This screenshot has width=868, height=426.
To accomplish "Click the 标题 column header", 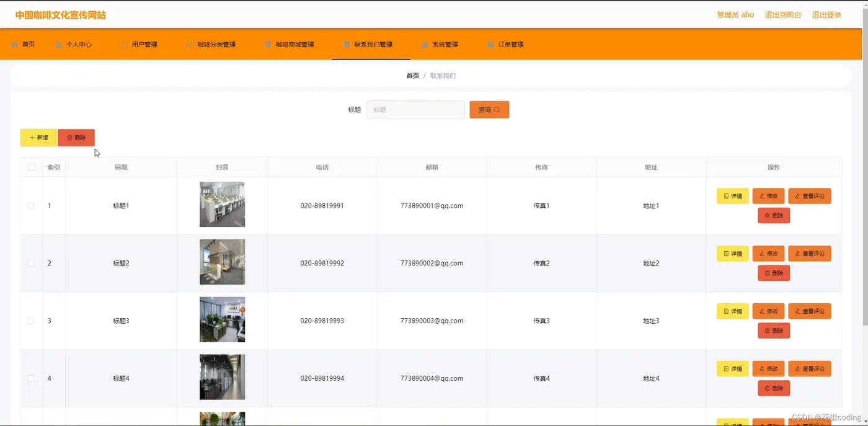I will (x=121, y=167).
